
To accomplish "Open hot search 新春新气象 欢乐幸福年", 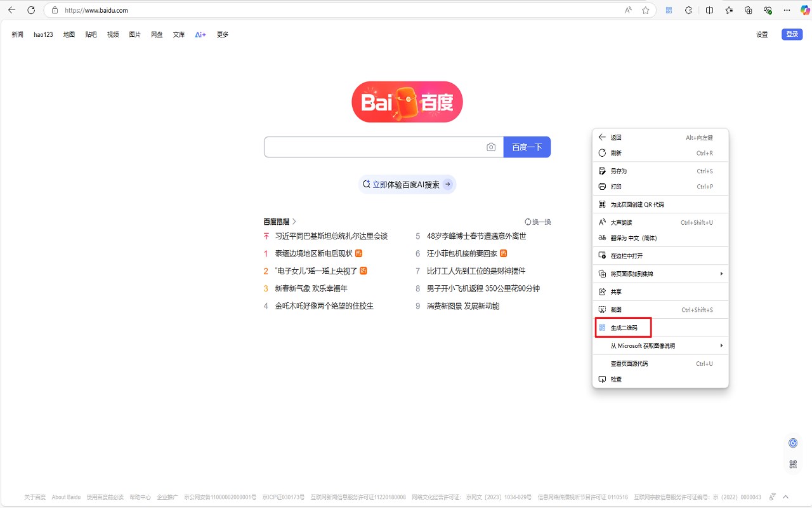I will pyautogui.click(x=311, y=288).
